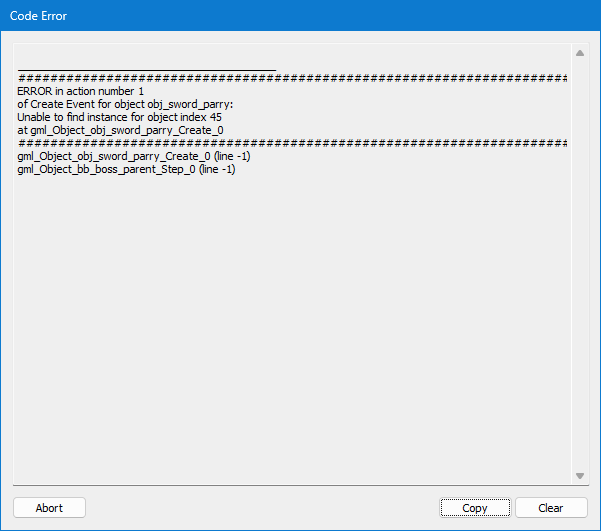Image resolution: width=601 pixels, height=531 pixels.
Task: Click the Abort button
Action: 49,508
